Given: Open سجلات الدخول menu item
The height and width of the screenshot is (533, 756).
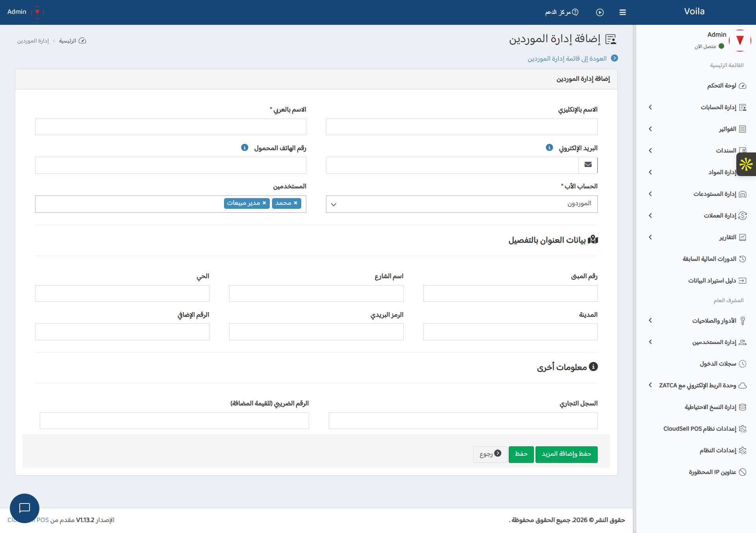Looking at the screenshot, I should [x=695, y=364].
